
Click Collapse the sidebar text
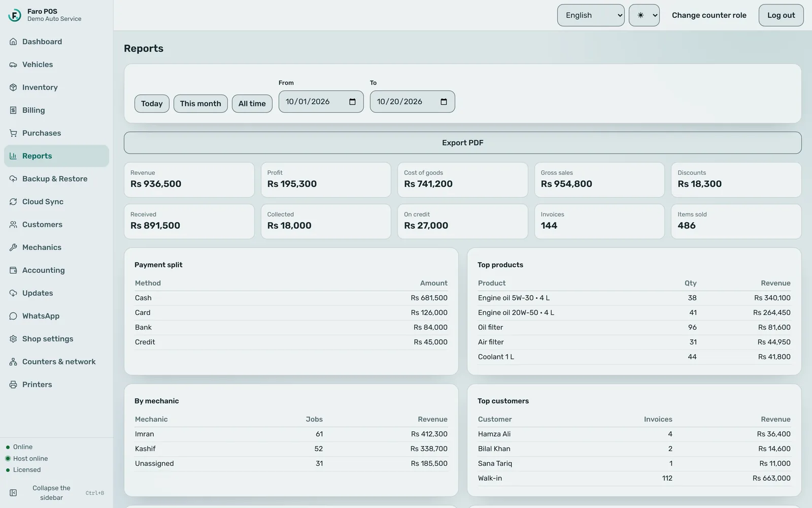pos(51,493)
